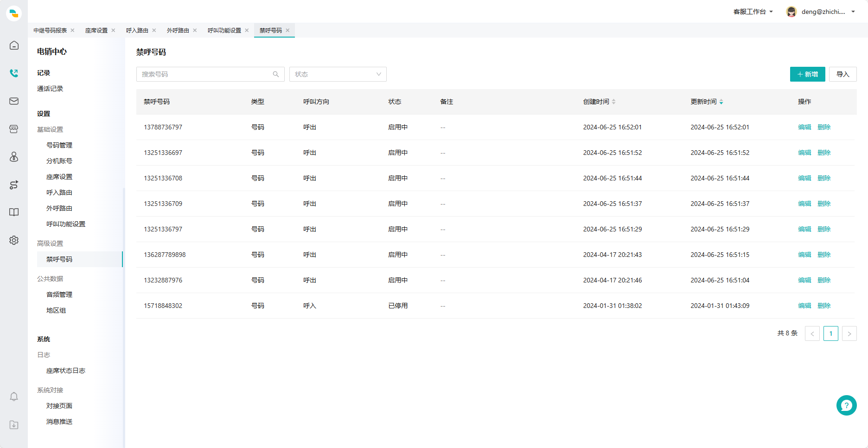Image resolution: width=868 pixels, height=448 pixels.
Task: Switch to 中继号码报表 tab
Action: (x=50, y=30)
